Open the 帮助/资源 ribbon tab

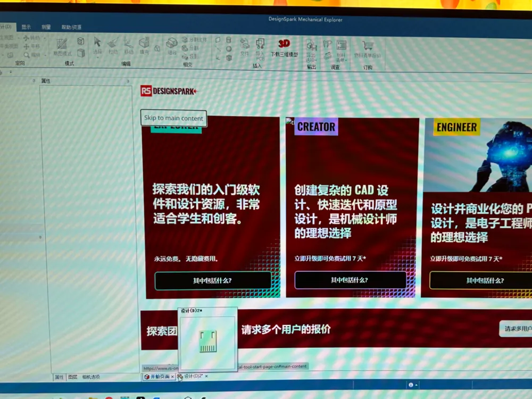(x=71, y=27)
